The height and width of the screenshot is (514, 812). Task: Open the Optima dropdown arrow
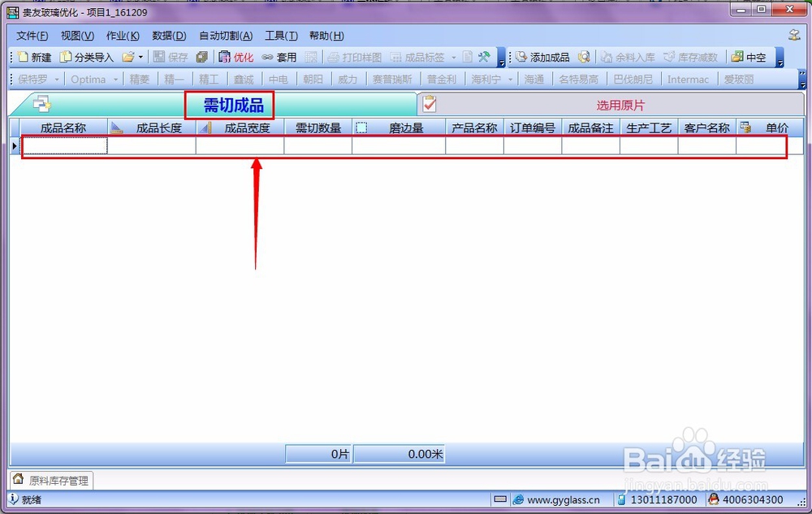click(114, 79)
